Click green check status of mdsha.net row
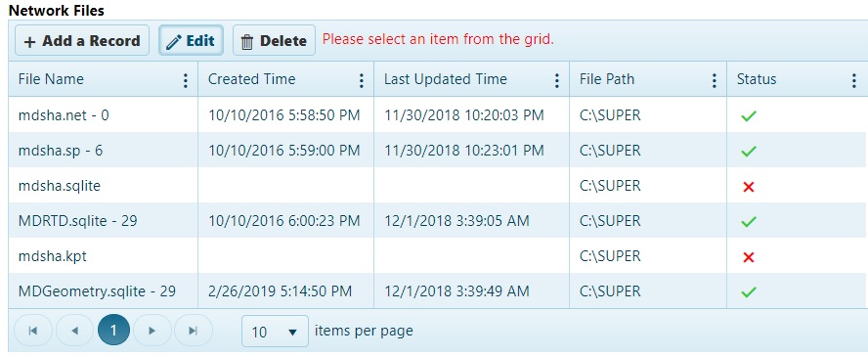Screen dimensions: 868x357 [749, 116]
